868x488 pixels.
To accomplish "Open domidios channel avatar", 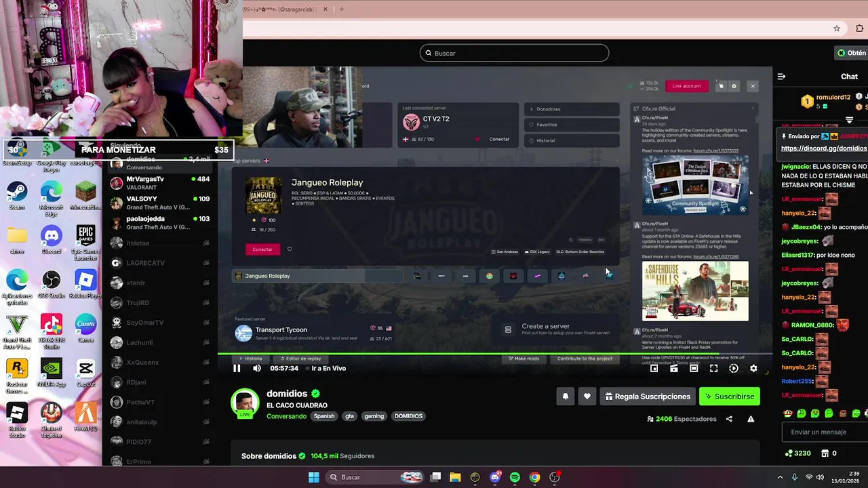I will (245, 403).
